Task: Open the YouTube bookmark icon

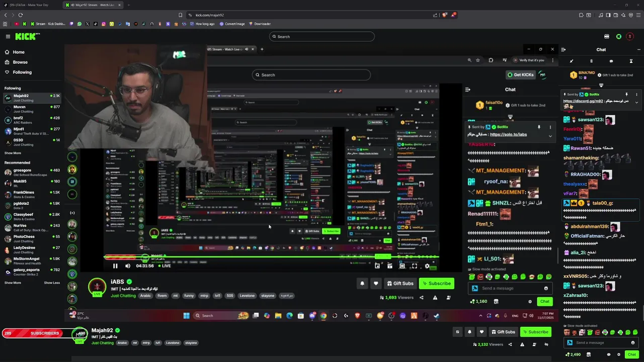Action: pyautogui.click(x=17, y=24)
